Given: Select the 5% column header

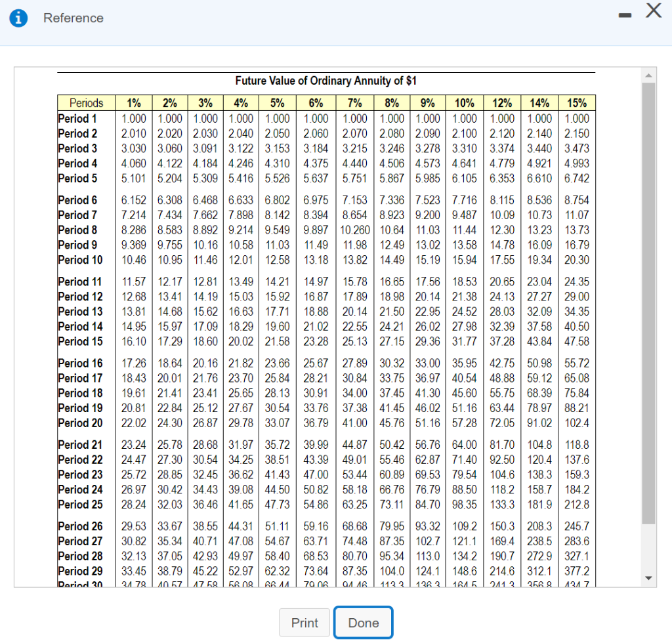Looking at the screenshot, I should [277, 103].
